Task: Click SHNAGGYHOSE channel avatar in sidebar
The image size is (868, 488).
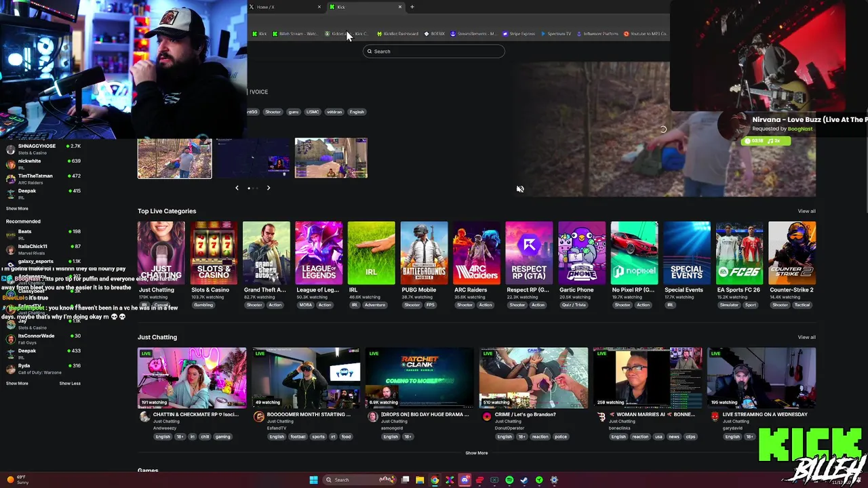Action: pos(10,149)
